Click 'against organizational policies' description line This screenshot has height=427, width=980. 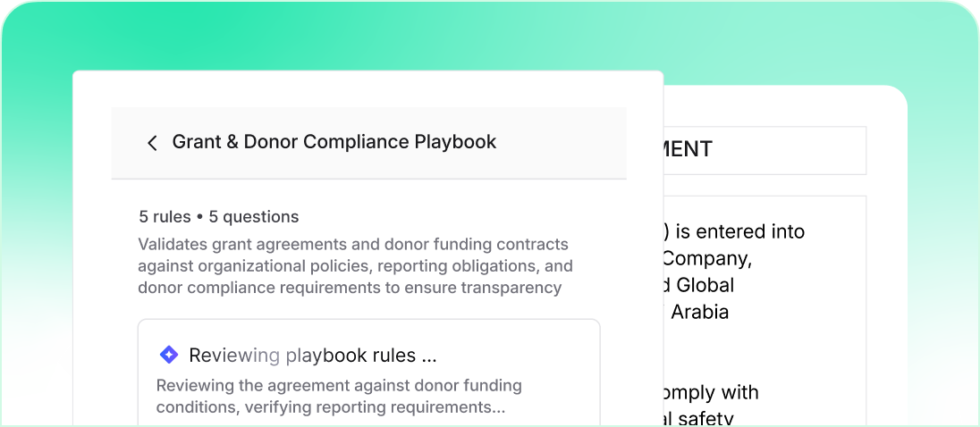[x=355, y=266]
